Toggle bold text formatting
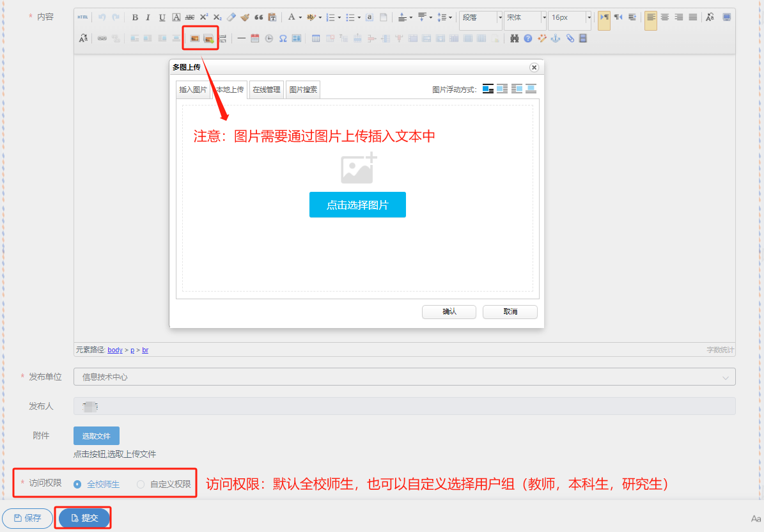The width and height of the screenshot is (764, 532). [x=135, y=17]
